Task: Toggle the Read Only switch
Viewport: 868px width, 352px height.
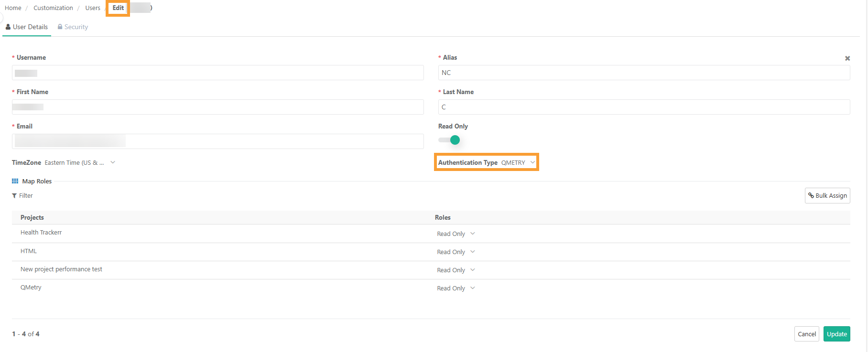Action: tap(450, 140)
